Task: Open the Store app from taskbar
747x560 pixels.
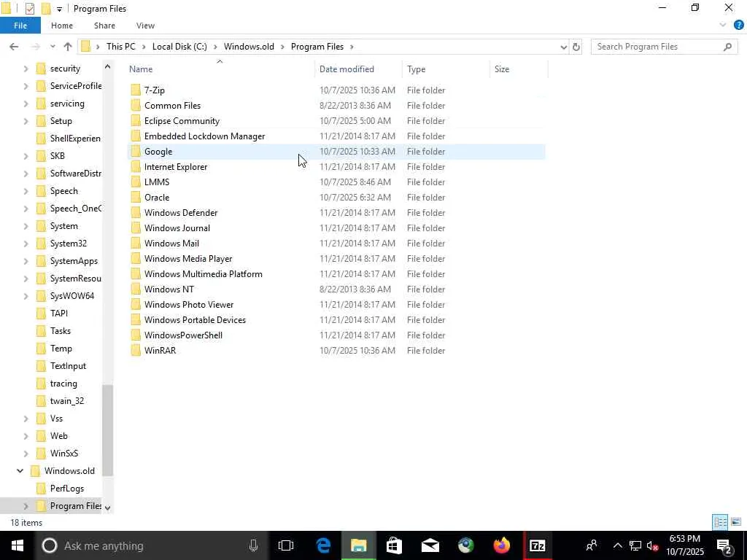Action: [394, 545]
